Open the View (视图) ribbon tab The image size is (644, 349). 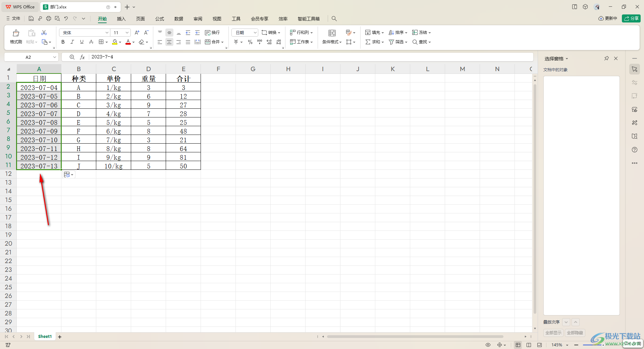[217, 19]
